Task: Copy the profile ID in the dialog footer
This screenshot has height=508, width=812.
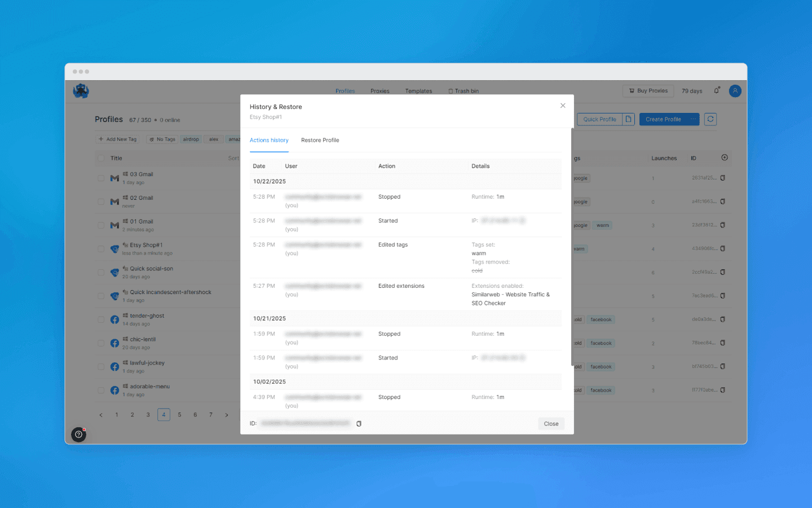Action: click(x=359, y=424)
